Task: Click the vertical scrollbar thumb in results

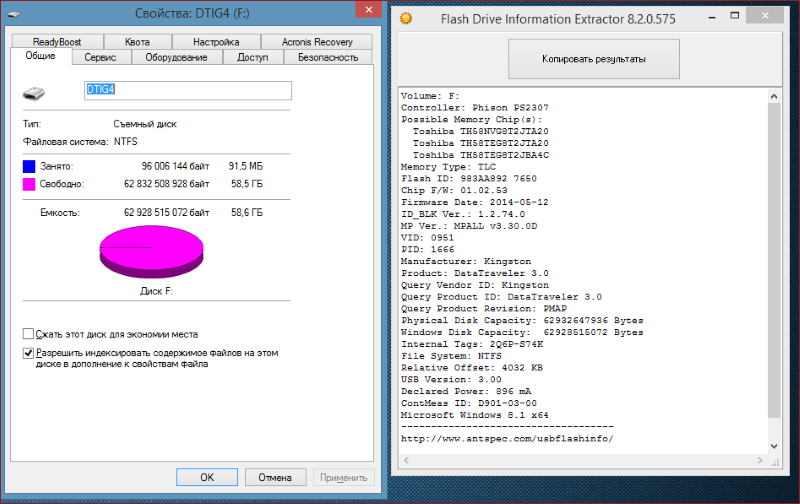Action: [x=774, y=260]
